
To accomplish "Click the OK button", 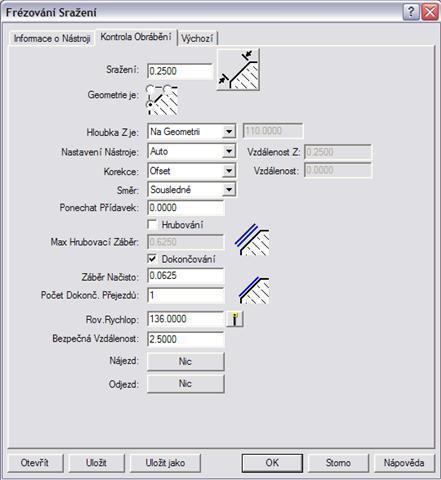I will pyautogui.click(x=272, y=463).
